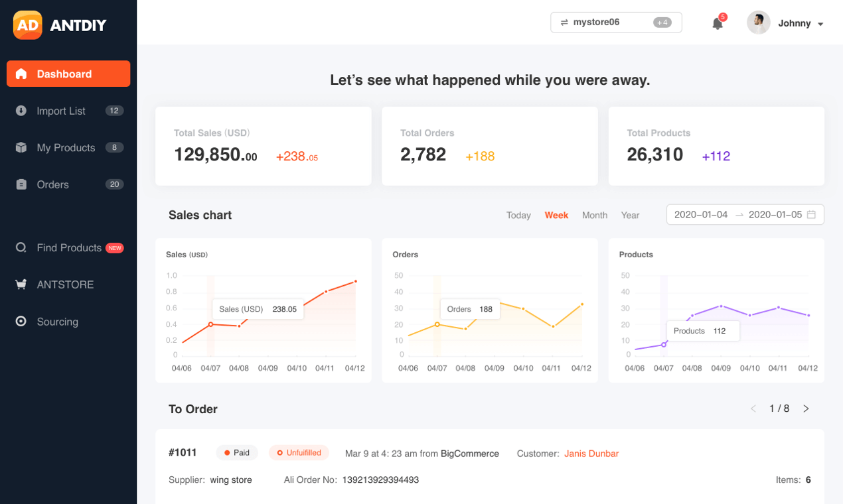The image size is (843, 504).
Task: Click the ANTDIY logo icon
Action: tap(27, 25)
